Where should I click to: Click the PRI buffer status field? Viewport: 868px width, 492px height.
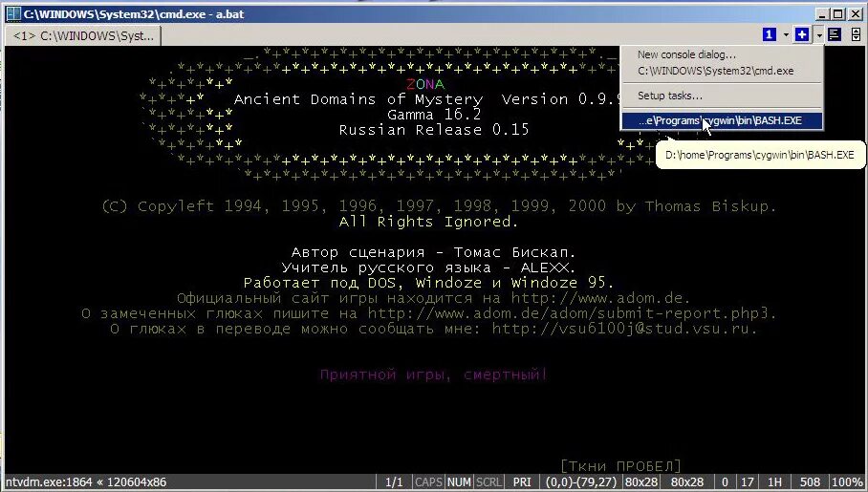click(522, 482)
